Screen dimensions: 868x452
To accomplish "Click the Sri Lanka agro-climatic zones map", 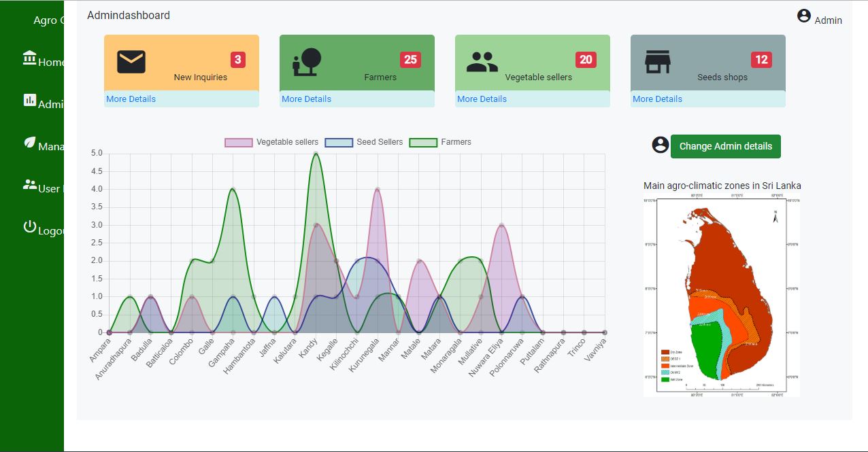I will coord(721,297).
